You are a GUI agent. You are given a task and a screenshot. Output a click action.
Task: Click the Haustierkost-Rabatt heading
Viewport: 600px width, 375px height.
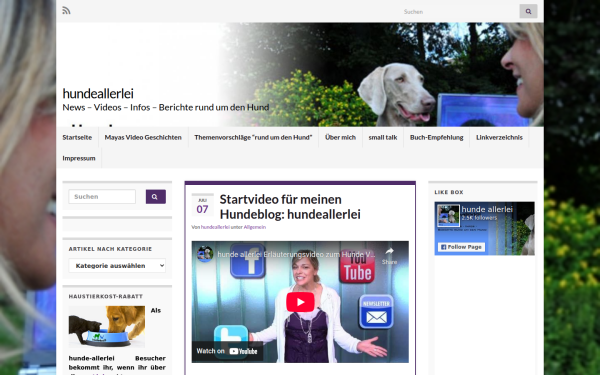coord(106,297)
